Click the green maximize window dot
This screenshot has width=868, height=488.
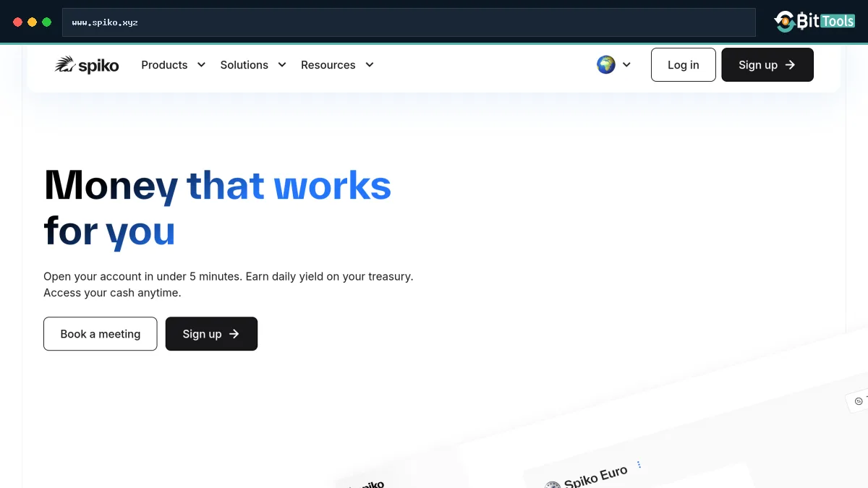[x=47, y=22]
